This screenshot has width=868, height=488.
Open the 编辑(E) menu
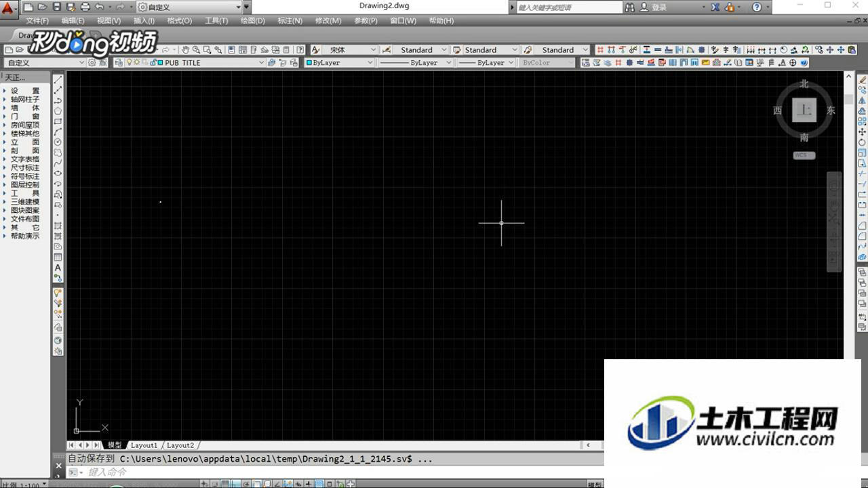(x=73, y=20)
